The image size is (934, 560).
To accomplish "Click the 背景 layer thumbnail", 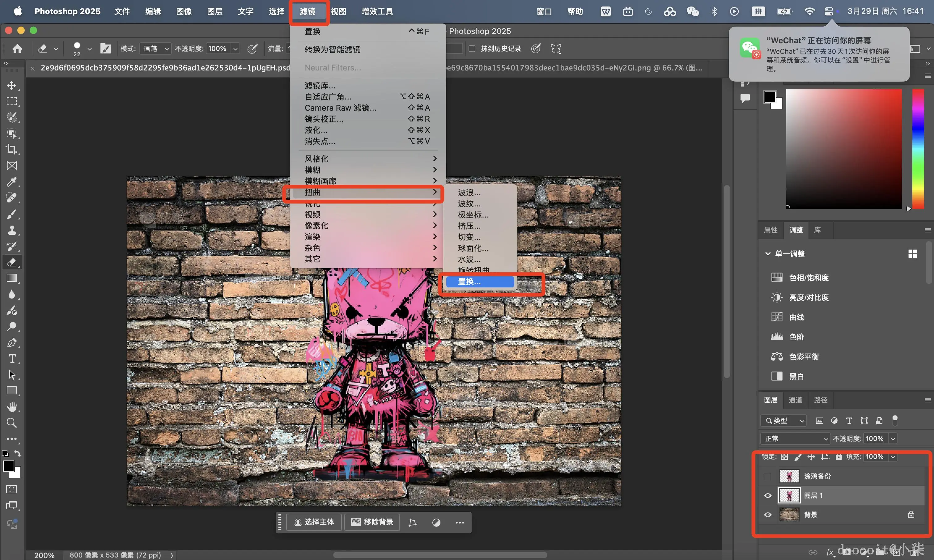I will pyautogui.click(x=789, y=515).
